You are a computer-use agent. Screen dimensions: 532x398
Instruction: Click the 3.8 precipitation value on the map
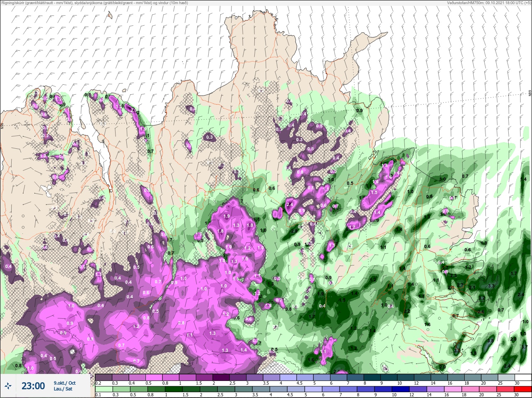coord(490,341)
